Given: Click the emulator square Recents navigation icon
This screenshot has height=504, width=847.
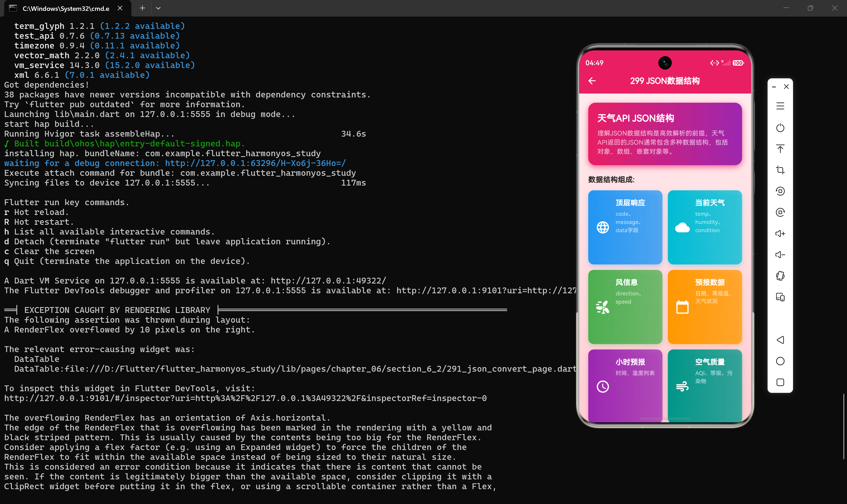Looking at the screenshot, I should (x=780, y=382).
